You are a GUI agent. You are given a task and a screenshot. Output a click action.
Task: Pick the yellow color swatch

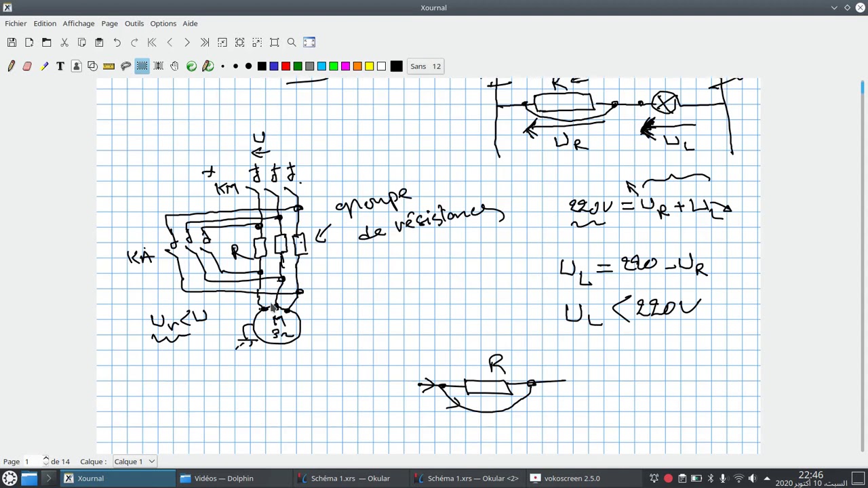369,66
